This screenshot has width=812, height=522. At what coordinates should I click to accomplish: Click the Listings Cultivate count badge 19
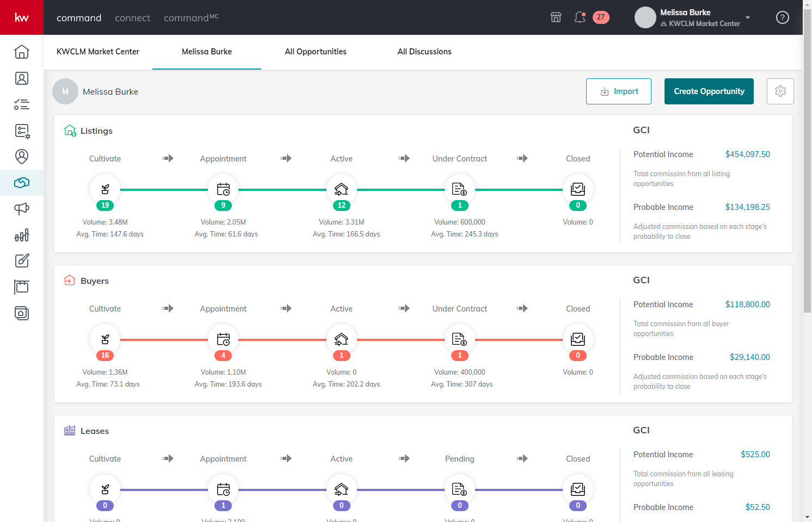[105, 206]
